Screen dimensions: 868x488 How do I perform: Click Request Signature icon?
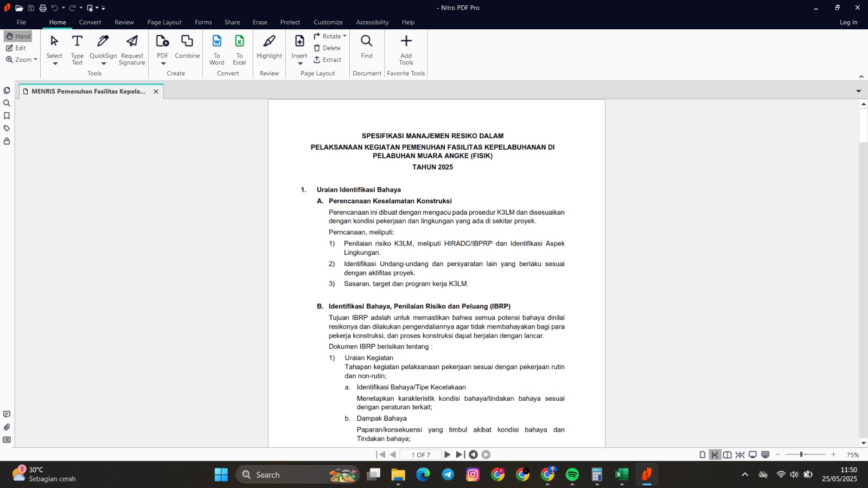[132, 49]
